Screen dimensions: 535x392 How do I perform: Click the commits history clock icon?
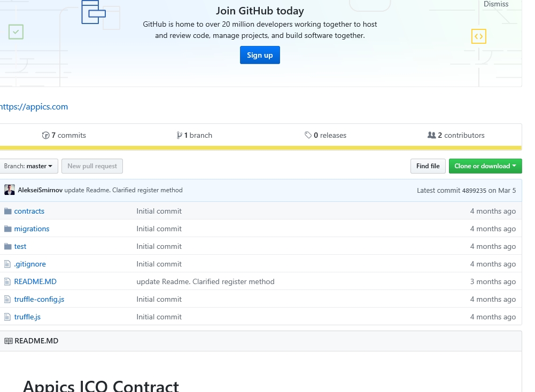tap(46, 135)
